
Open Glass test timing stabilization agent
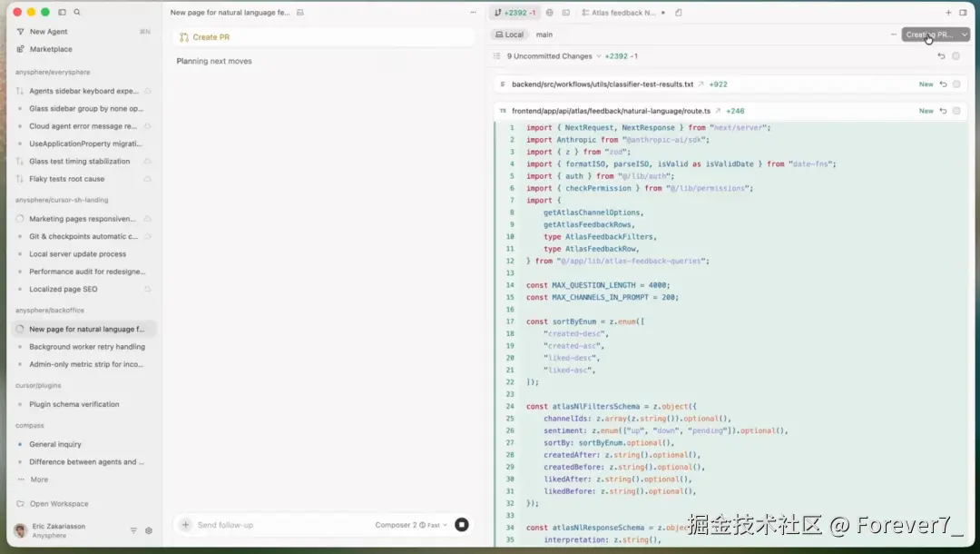[83, 162]
